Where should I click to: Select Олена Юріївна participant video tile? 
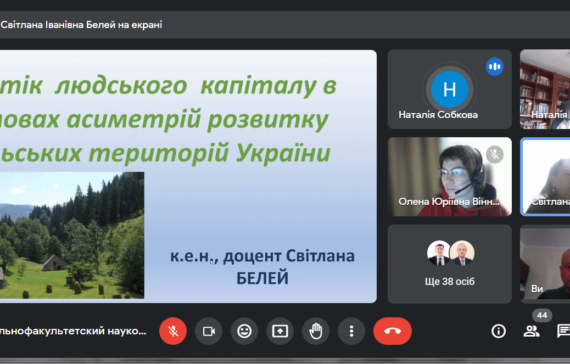click(450, 177)
